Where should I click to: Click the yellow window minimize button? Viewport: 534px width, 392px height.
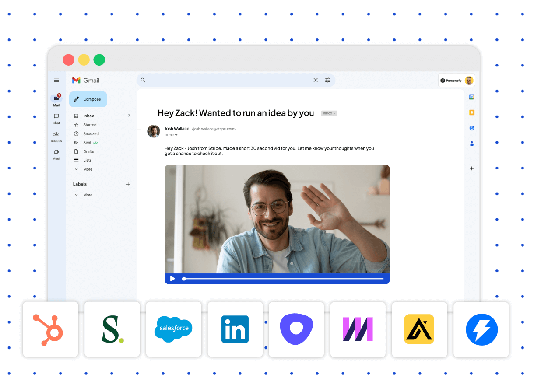click(84, 59)
